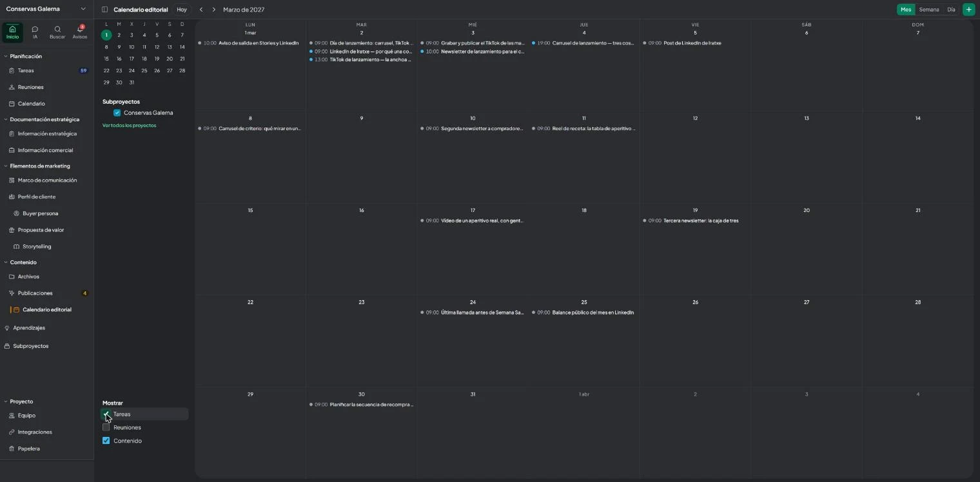Uncheck the Conservas Galerna subproject checkbox
Viewport: 980px width, 482px height.
point(117,113)
